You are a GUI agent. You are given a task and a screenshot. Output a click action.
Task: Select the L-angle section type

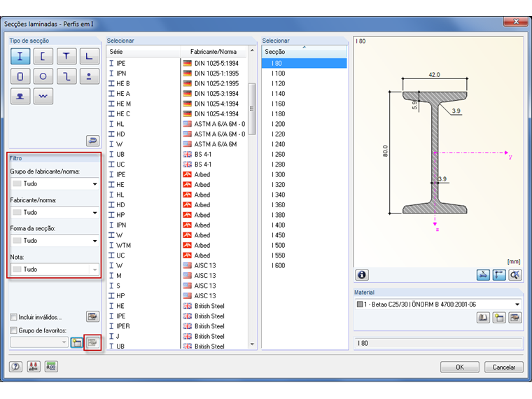click(x=89, y=56)
